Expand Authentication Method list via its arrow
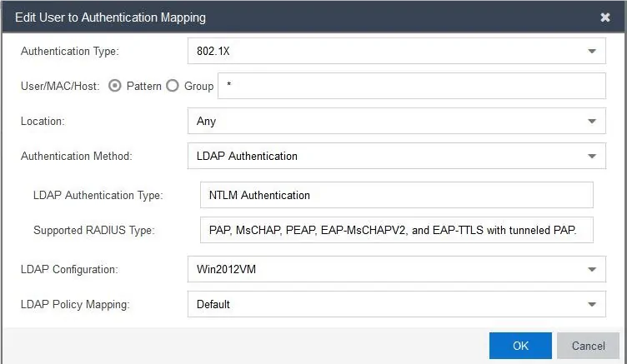 coord(592,157)
